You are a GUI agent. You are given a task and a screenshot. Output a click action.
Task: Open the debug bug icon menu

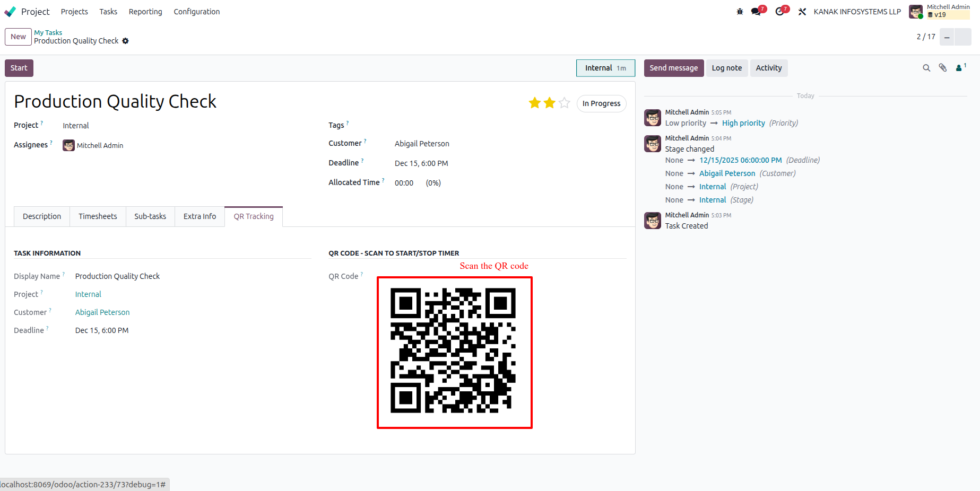[740, 12]
